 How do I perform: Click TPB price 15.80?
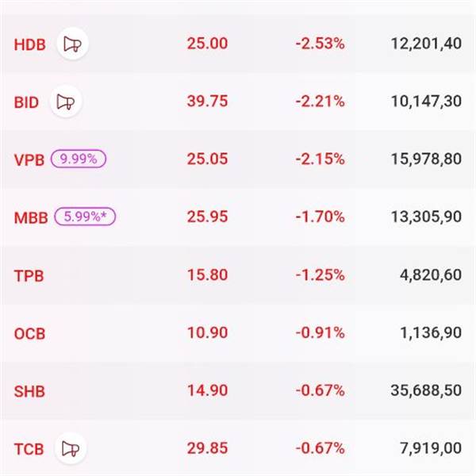click(207, 275)
